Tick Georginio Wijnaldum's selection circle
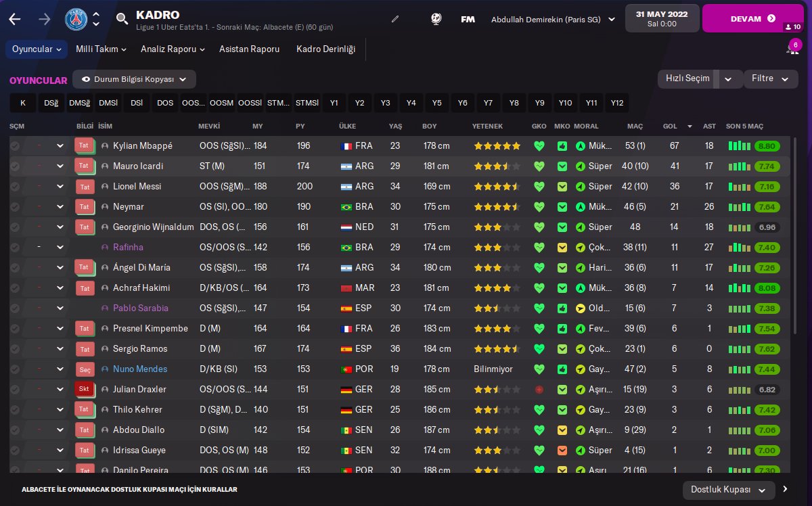 (x=15, y=227)
